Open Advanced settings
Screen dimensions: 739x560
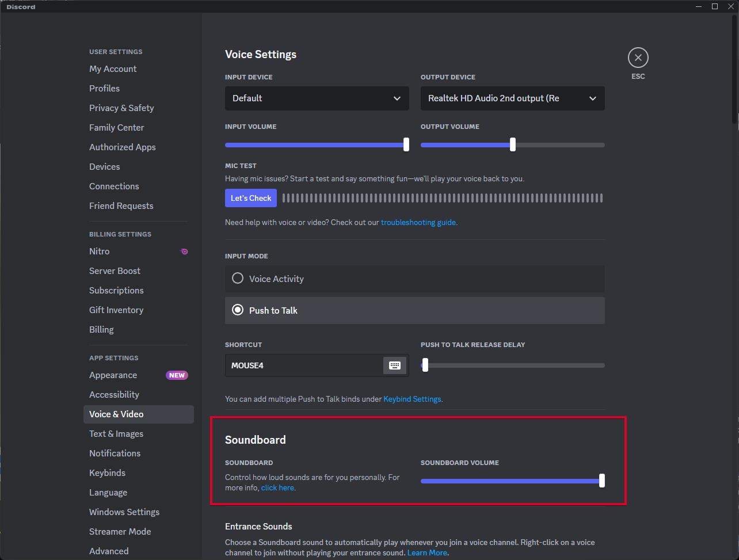(139, 551)
